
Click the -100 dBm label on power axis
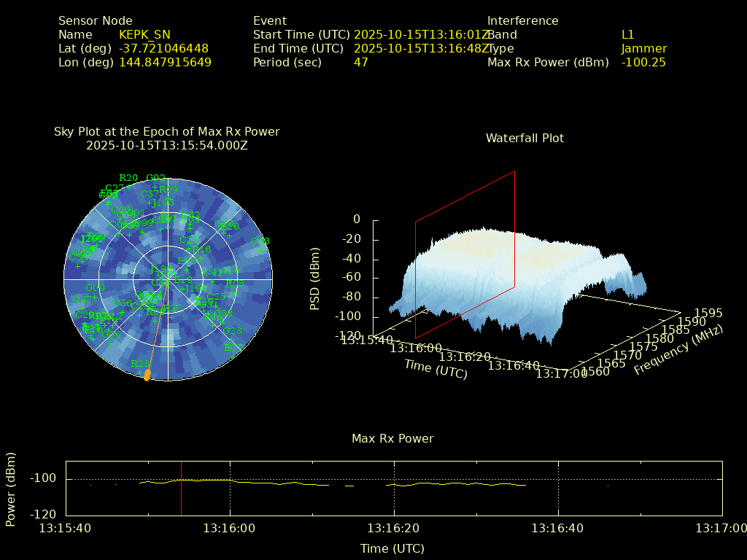pyautogui.click(x=43, y=478)
